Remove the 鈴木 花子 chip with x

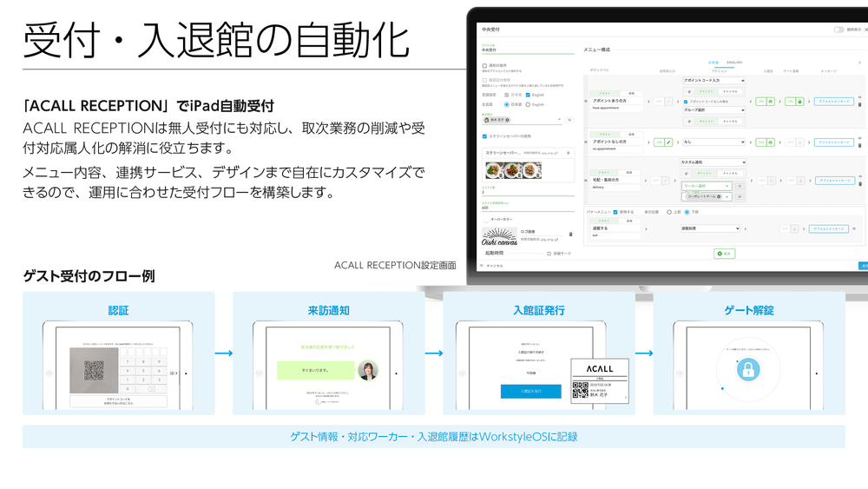(x=507, y=120)
